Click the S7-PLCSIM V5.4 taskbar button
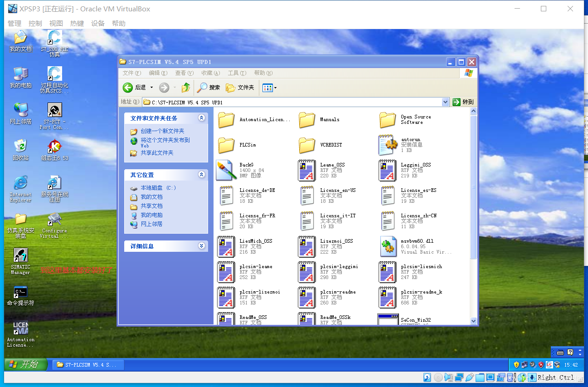This screenshot has width=588, height=387. (x=88, y=365)
